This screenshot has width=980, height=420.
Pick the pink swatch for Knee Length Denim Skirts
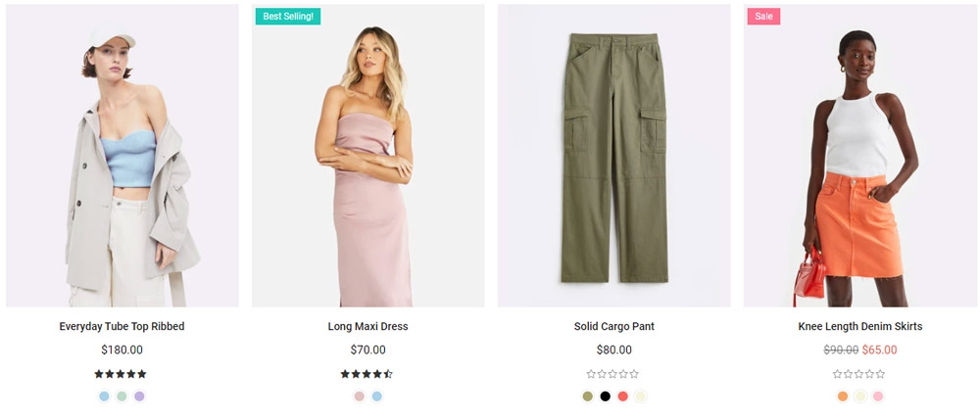pyautogui.click(x=878, y=397)
